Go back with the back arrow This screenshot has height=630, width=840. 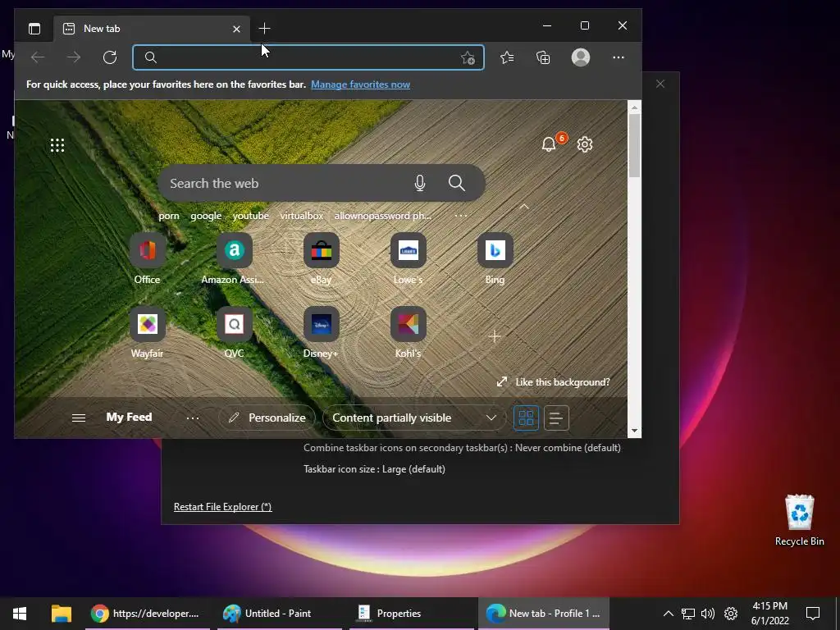click(38, 57)
